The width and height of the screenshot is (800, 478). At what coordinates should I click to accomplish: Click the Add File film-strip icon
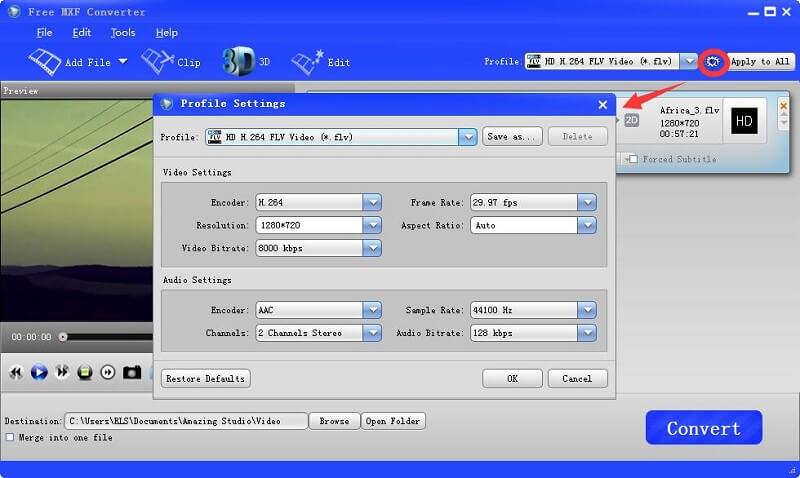point(45,62)
